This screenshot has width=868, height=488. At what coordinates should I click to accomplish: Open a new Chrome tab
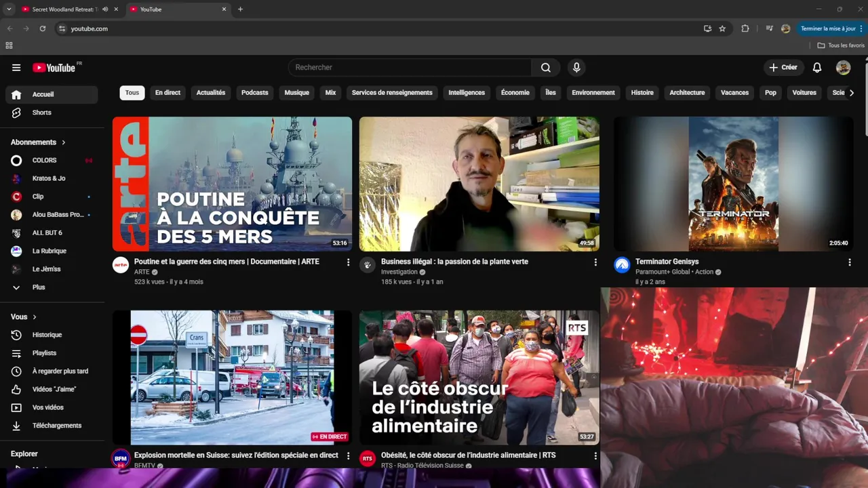tap(240, 9)
